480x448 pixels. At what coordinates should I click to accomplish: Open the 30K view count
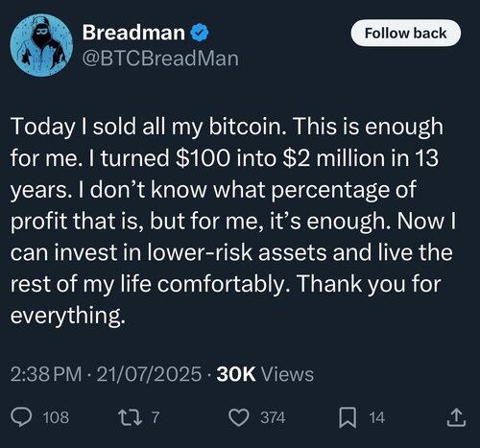pos(236,374)
